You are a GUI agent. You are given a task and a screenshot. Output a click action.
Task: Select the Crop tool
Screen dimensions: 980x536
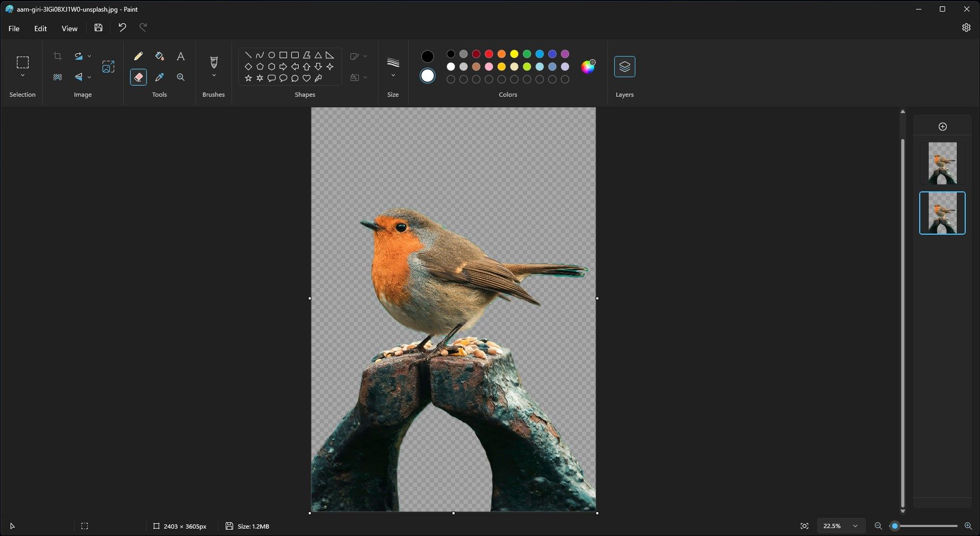coord(57,56)
